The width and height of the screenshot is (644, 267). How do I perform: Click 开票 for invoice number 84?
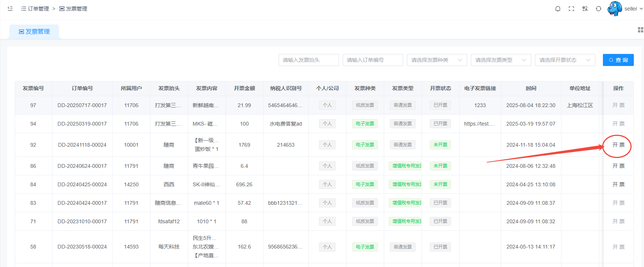[618, 184]
